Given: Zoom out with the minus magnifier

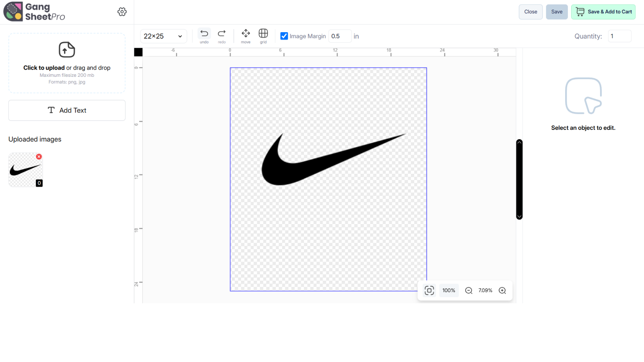Looking at the screenshot, I should coord(469,290).
